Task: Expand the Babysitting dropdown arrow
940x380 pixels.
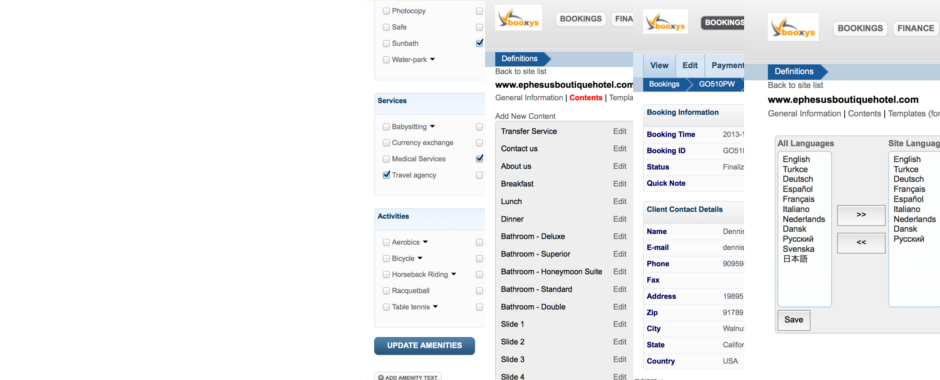Action: tap(432, 126)
